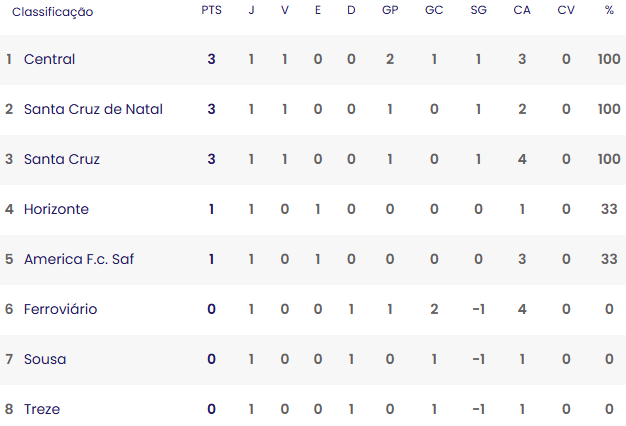Select the D column header

[x=351, y=11]
